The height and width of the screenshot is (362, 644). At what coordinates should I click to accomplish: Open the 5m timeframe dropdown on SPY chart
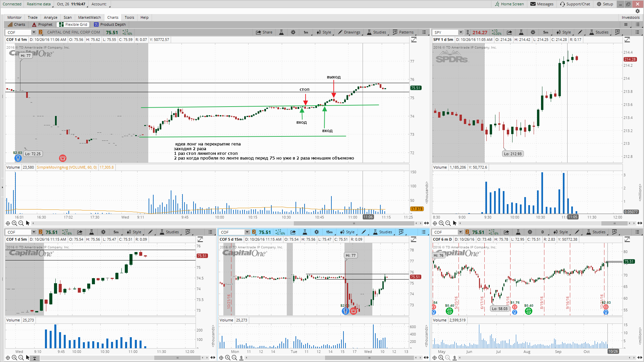[x=546, y=32]
